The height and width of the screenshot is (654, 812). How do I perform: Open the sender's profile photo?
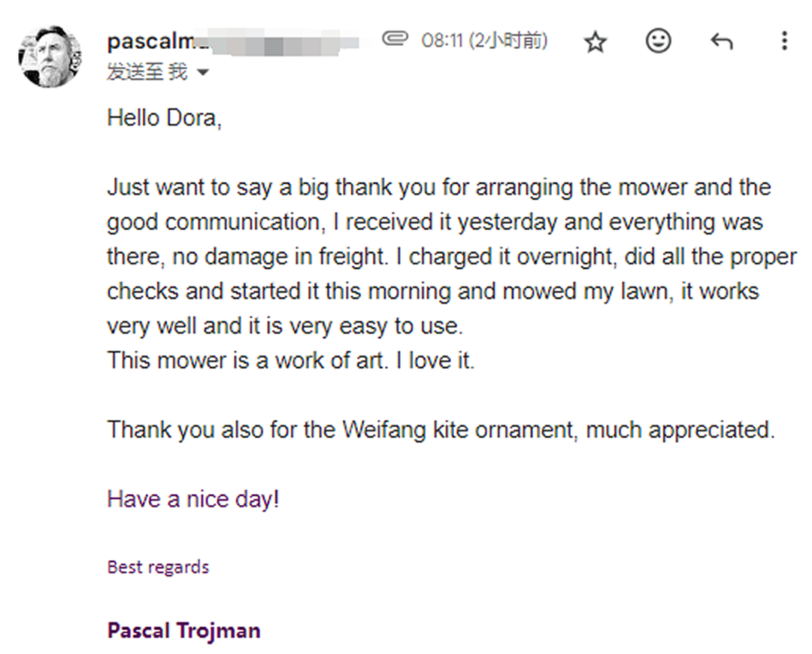click(x=50, y=56)
